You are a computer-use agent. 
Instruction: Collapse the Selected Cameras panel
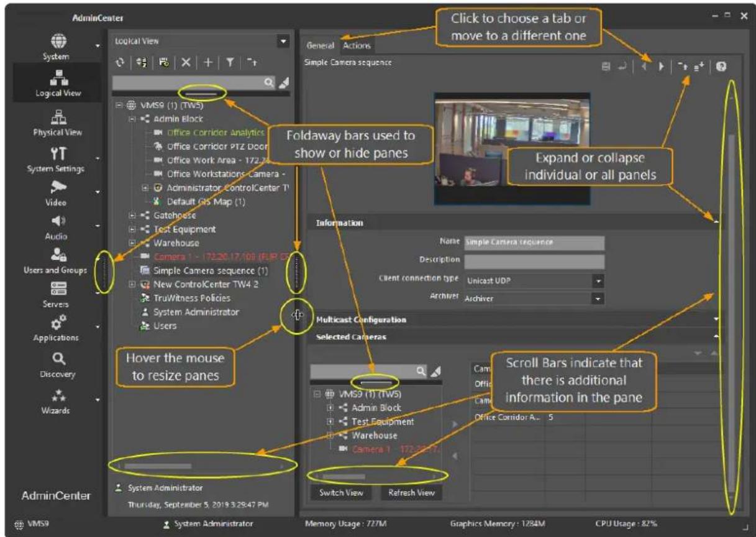[717, 336]
